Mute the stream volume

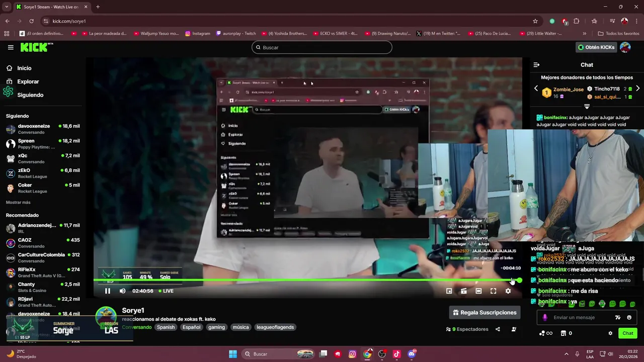click(122, 291)
